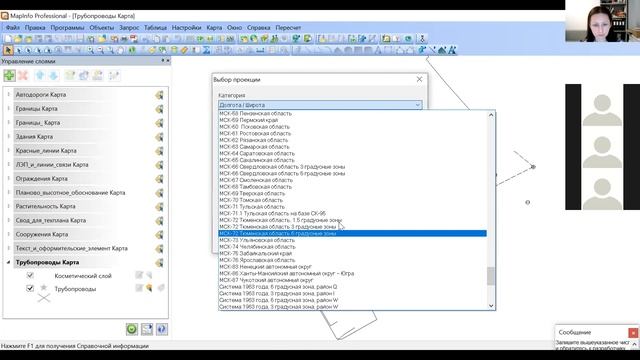This screenshot has width=640, height=360.
Task: Select the arrow Select tool in toolbar
Action: [8, 50]
